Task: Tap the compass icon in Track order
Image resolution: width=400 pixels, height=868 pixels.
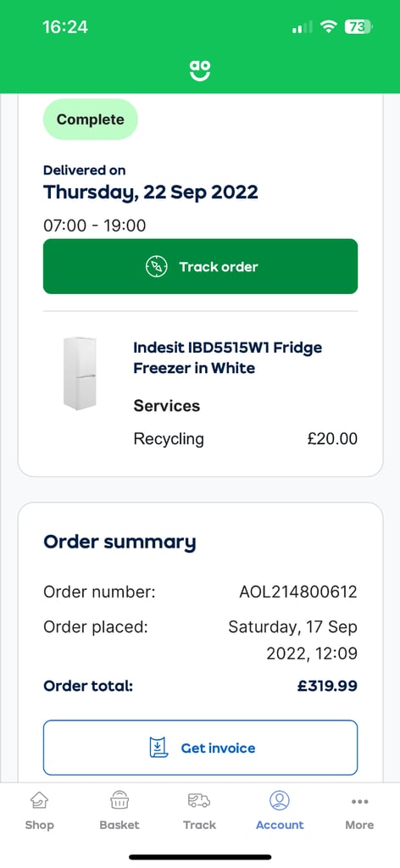Action: [156, 267]
